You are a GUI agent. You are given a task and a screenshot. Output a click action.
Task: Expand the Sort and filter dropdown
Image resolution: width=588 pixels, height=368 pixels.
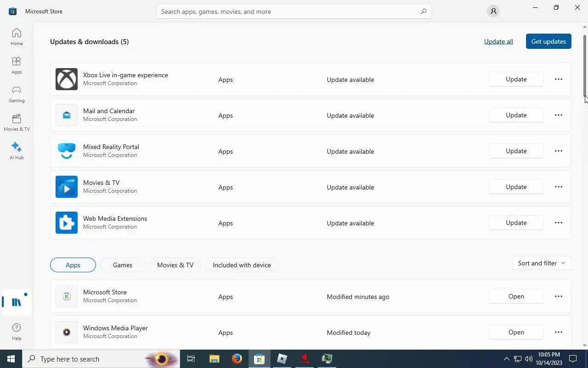pos(542,263)
